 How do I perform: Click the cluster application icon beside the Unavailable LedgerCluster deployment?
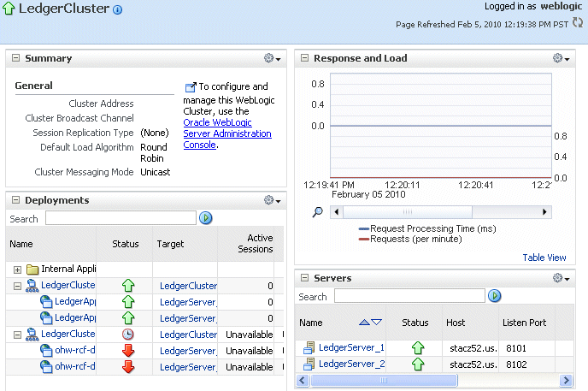tap(32, 335)
